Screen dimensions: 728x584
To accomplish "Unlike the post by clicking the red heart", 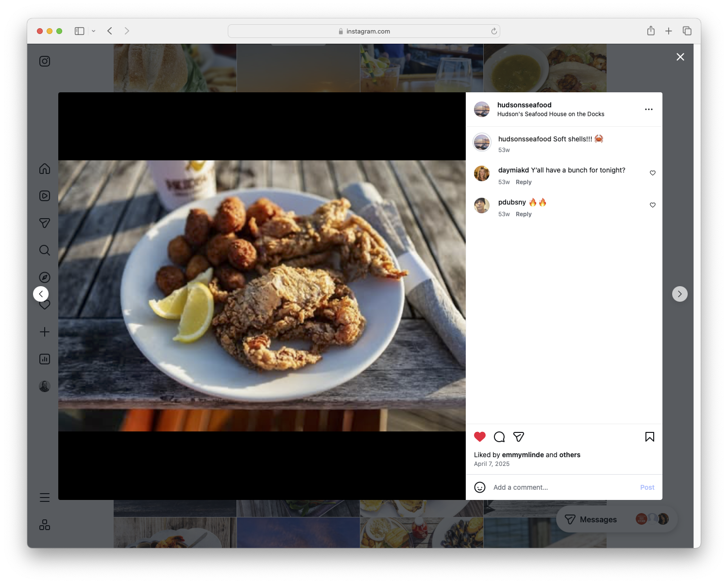I will (x=480, y=437).
